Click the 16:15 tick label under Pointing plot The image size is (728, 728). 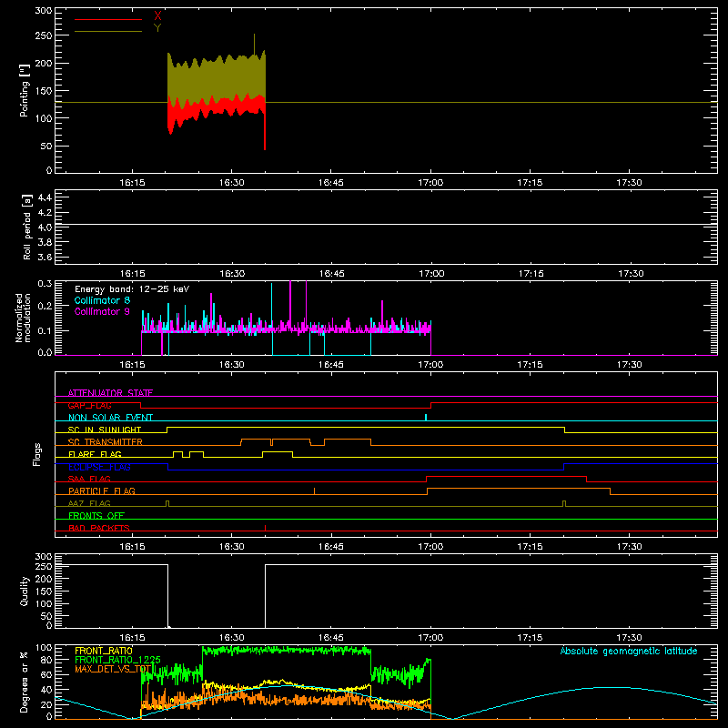tap(132, 183)
